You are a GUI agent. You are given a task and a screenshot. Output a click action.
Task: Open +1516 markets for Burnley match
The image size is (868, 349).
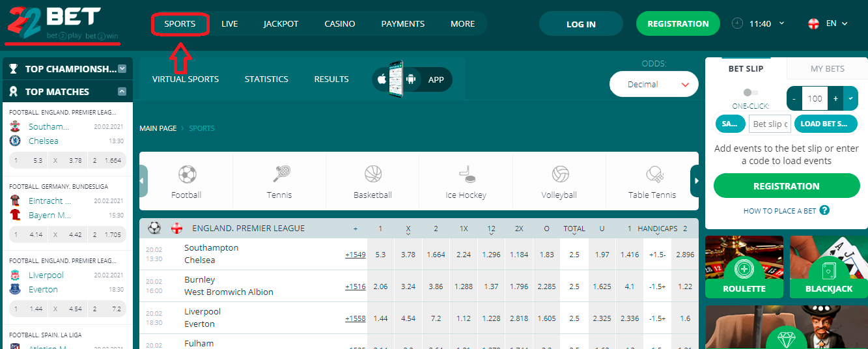(356, 286)
